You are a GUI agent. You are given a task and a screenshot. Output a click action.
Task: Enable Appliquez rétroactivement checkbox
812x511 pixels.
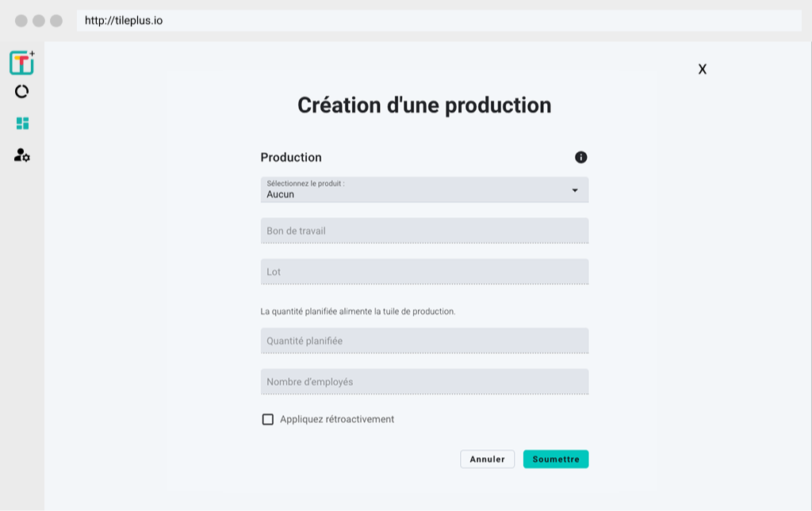point(268,419)
